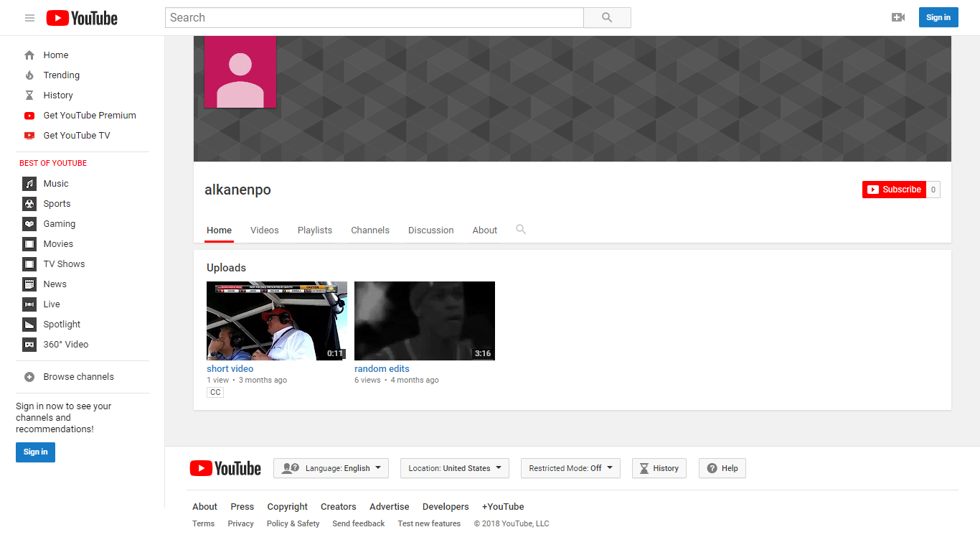The height and width of the screenshot is (550, 980).
Task: Click the footer Advertise link
Action: [x=390, y=507]
